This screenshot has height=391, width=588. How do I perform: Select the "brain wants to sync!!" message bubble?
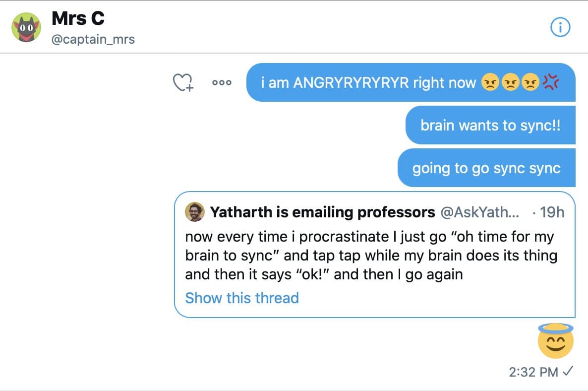pos(490,125)
